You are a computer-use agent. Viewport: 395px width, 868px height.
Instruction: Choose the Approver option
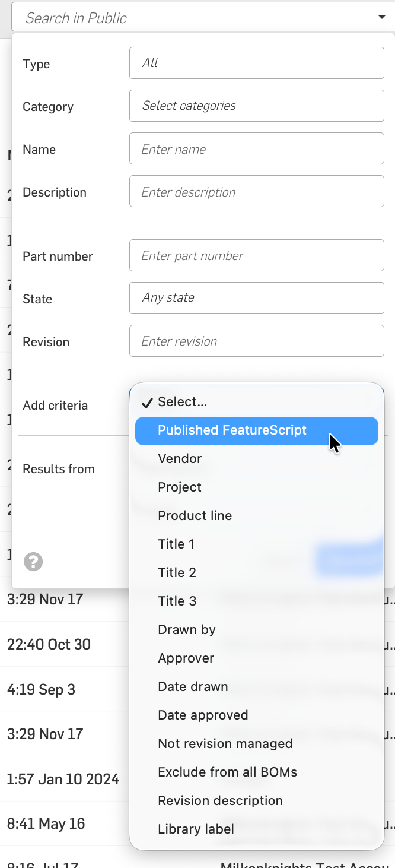[x=186, y=658]
